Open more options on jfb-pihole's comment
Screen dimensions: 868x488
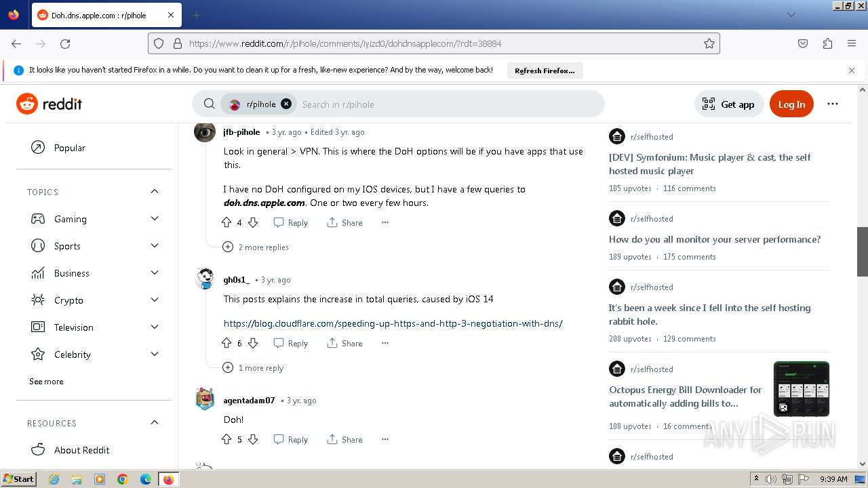point(385,222)
